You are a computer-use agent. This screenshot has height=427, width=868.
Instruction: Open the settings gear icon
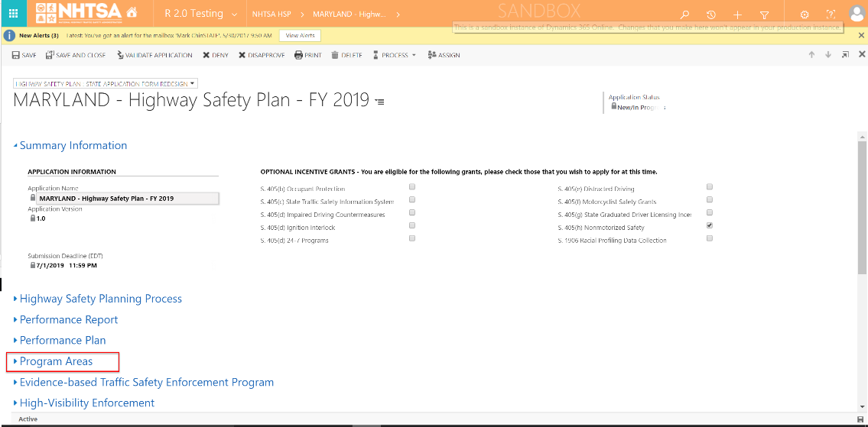tap(805, 15)
